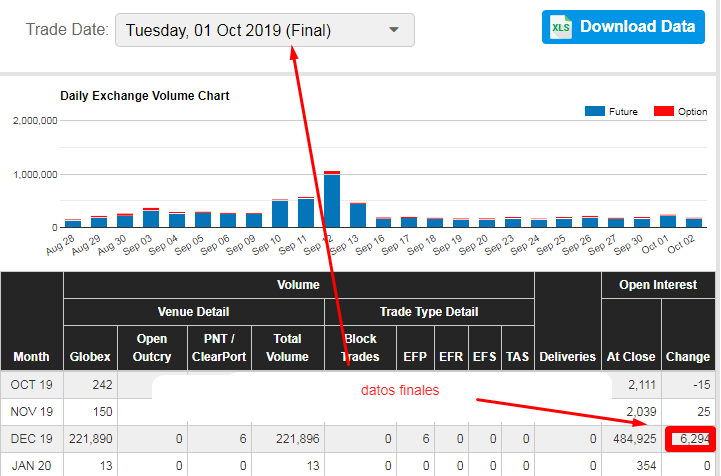Click the XLS icon in Download Data
The height and width of the screenshot is (476, 721).
point(561,27)
